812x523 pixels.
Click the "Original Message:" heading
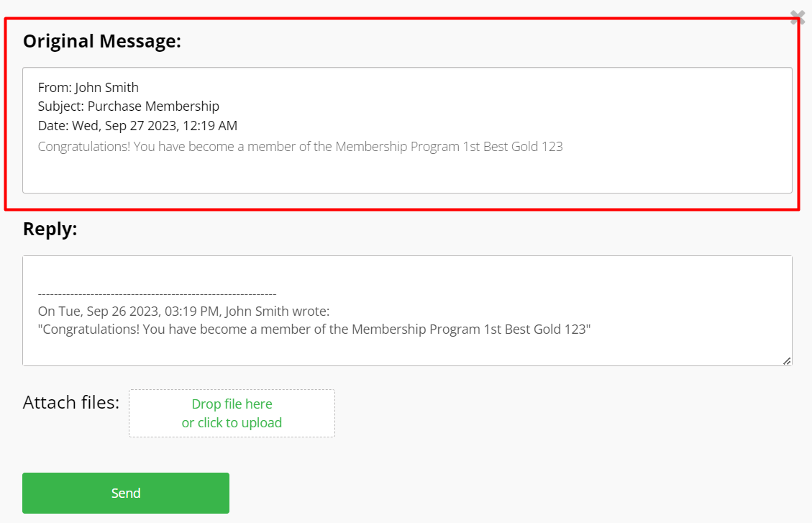102,41
